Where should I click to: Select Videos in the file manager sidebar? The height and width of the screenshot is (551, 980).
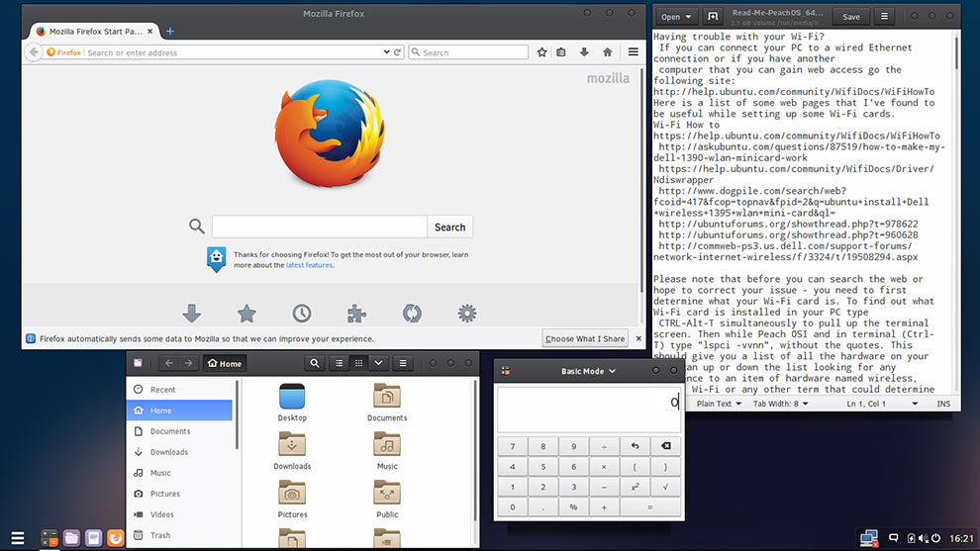click(180, 514)
